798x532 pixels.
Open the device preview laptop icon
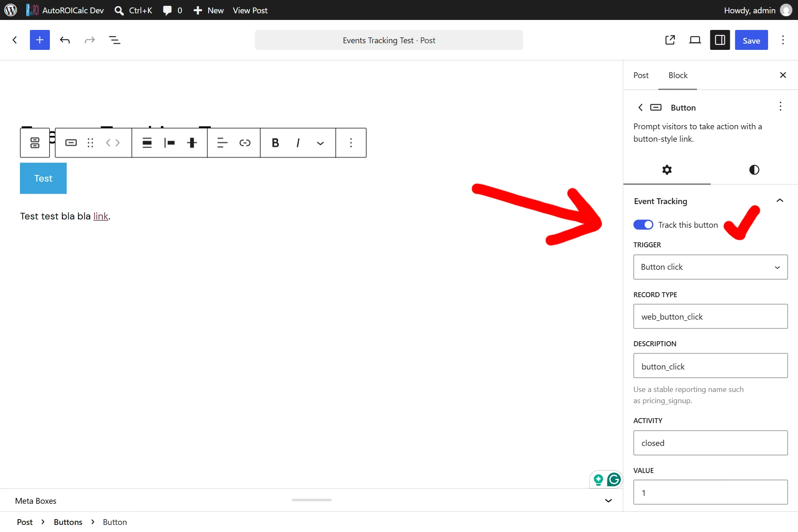695,40
